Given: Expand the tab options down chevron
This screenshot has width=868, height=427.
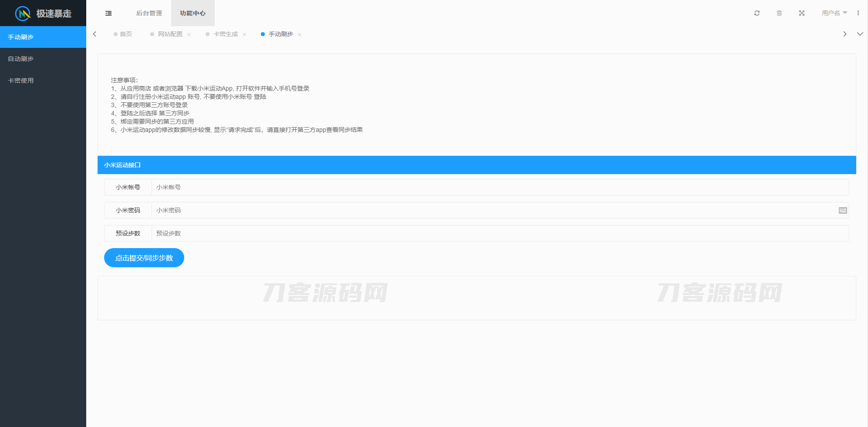Looking at the screenshot, I should point(860,34).
